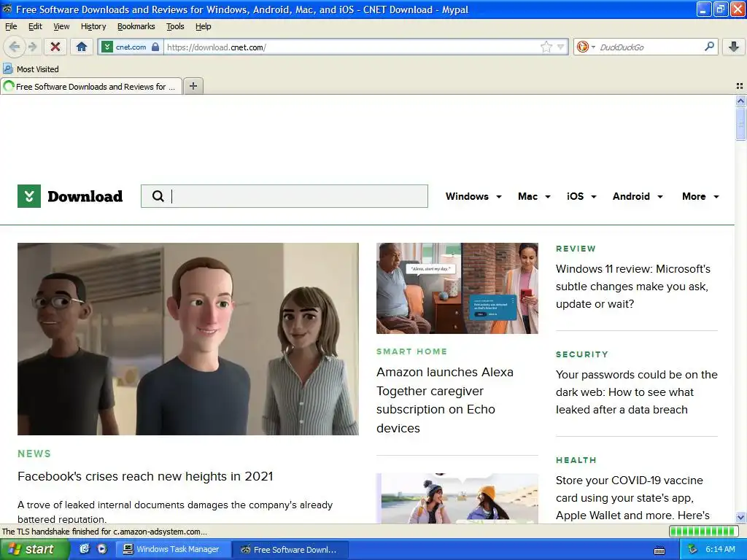Click the magnifier icon in CNET search box
The image size is (747, 560).
coord(158,196)
